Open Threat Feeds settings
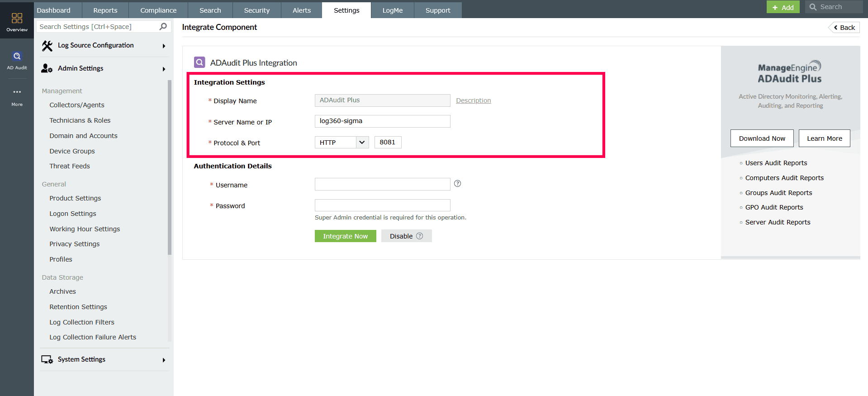Screen dimensions: 868x396 [x=70, y=166]
